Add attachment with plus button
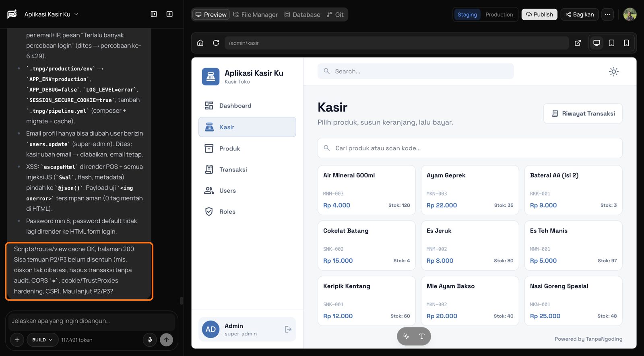Image resolution: width=644 pixels, height=356 pixels. (17, 340)
